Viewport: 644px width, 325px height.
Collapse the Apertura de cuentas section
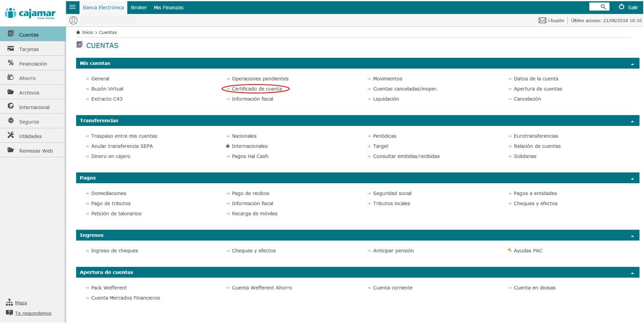pyautogui.click(x=632, y=273)
